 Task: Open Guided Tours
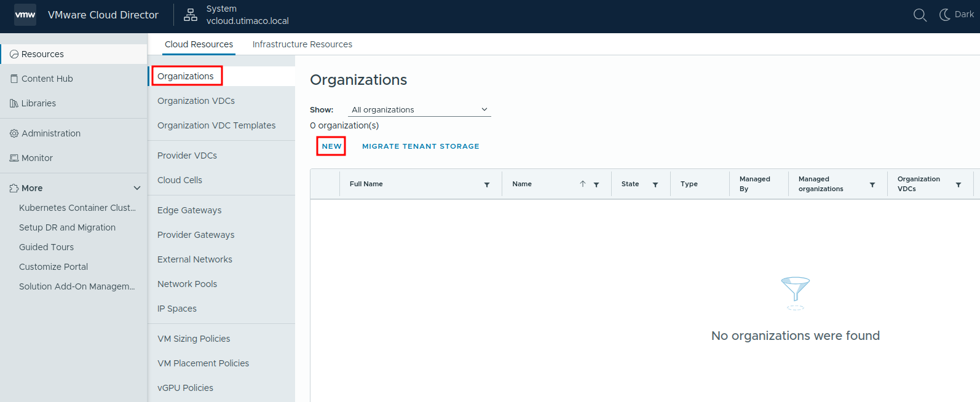[x=46, y=247]
